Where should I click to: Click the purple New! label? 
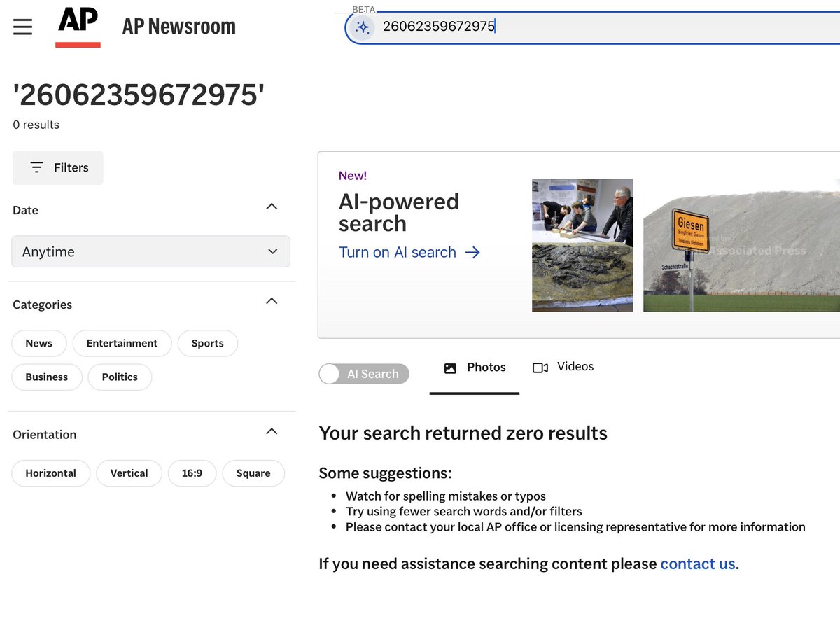pos(353,176)
